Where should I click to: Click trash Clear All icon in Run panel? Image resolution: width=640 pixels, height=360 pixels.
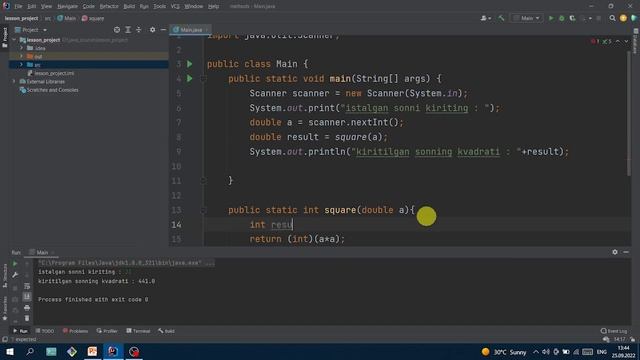[27, 318]
